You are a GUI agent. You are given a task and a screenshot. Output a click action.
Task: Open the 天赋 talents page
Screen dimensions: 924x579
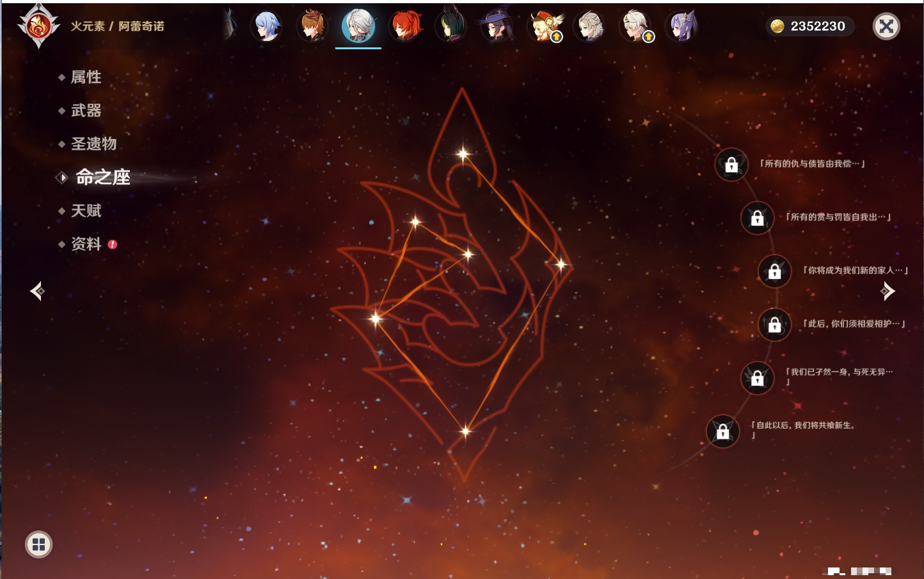pyautogui.click(x=86, y=210)
